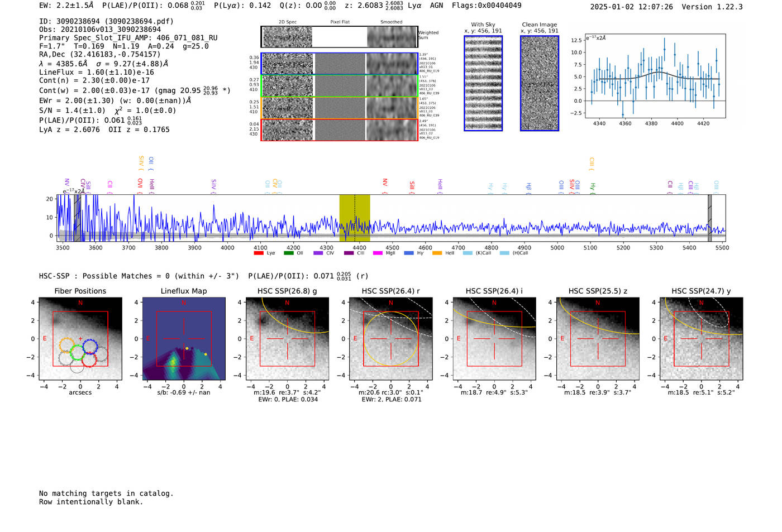Click Primary Spec_Slot_IFU_AMP: 406_071_081_RU line
782x532 pixels.
click(128, 38)
